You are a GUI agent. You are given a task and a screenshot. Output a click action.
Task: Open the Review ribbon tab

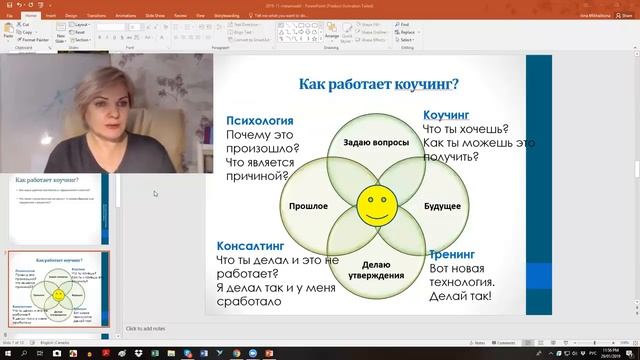[180, 16]
